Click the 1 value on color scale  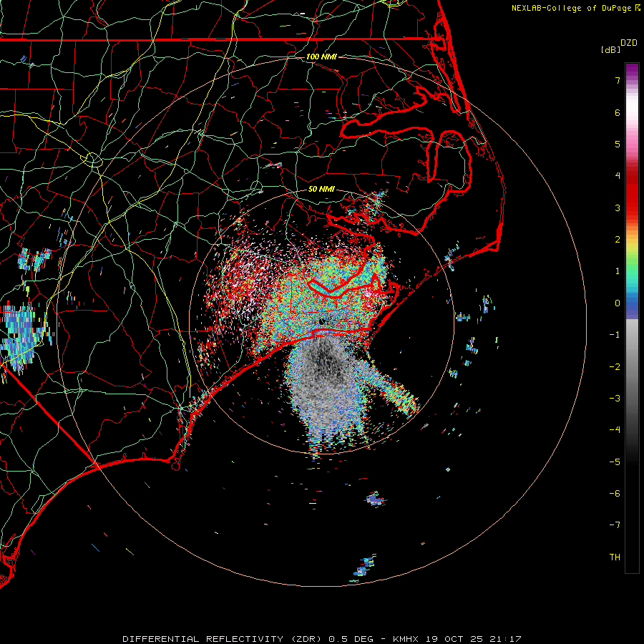(x=618, y=271)
